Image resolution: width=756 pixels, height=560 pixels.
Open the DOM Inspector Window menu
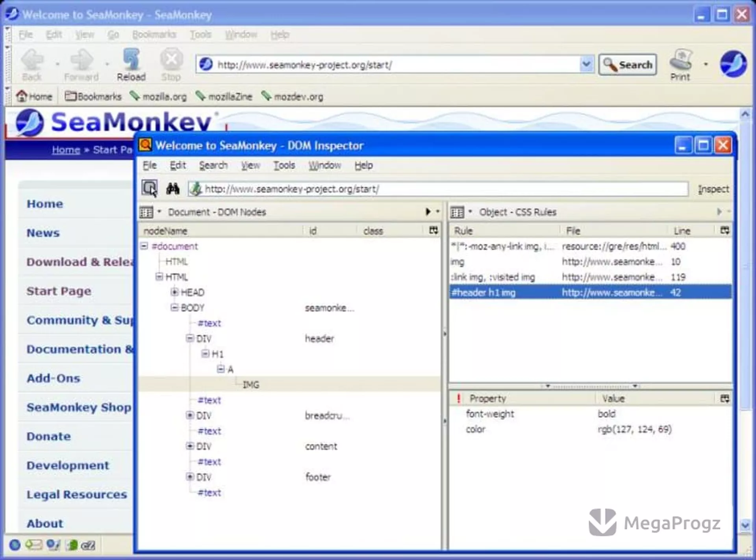(x=324, y=165)
